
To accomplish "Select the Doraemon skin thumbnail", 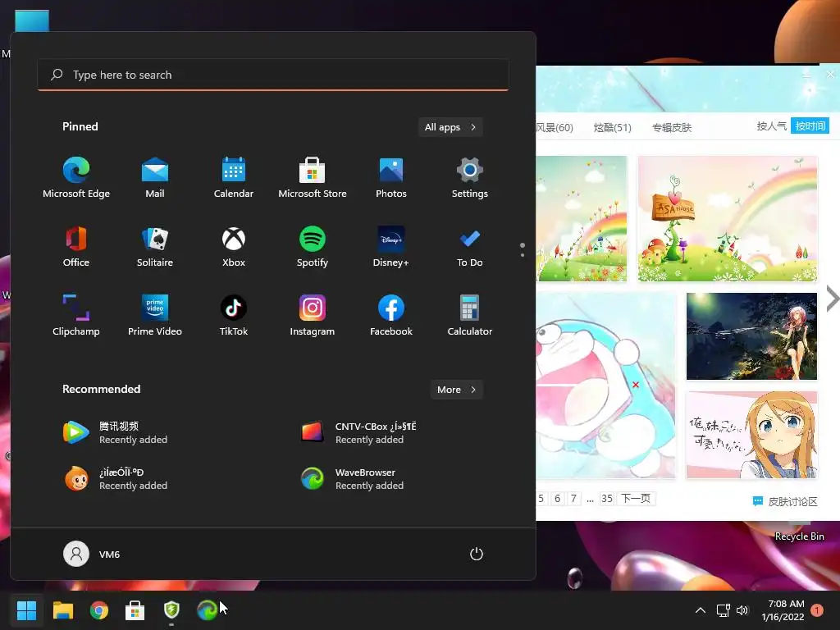I will (x=606, y=386).
